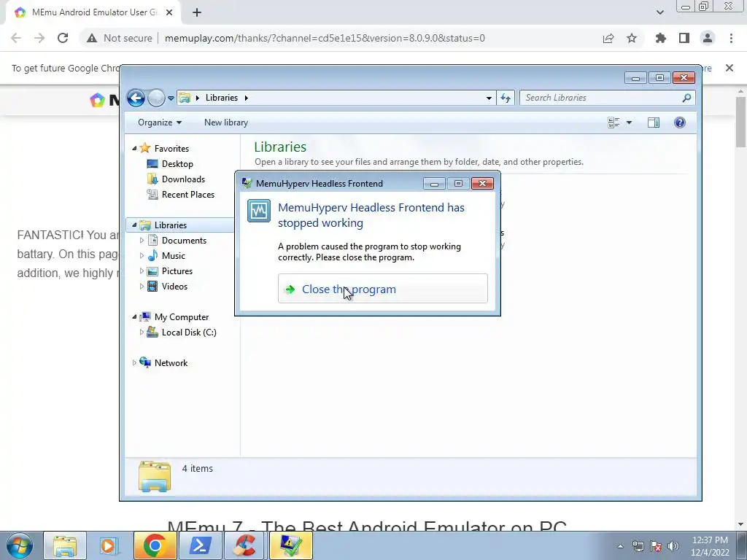Open Windows Explorer from the taskbar
The width and height of the screenshot is (747, 560).
pos(65,545)
